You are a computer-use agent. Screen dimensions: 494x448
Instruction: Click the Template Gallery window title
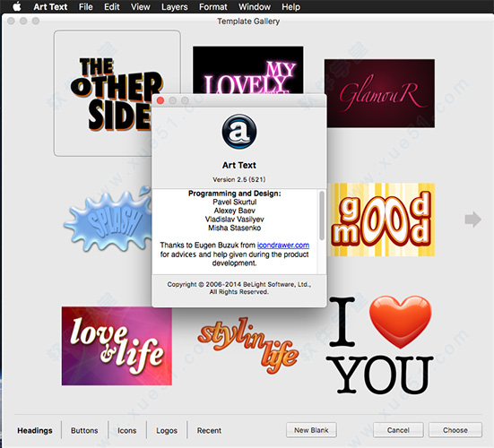point(248,22)
